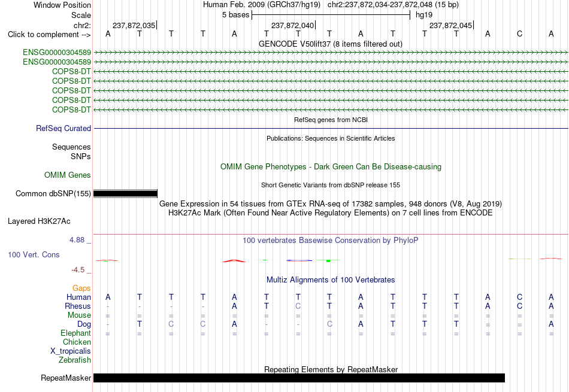Click the Common dbSNP(155) label

click(x=53, y=194)
